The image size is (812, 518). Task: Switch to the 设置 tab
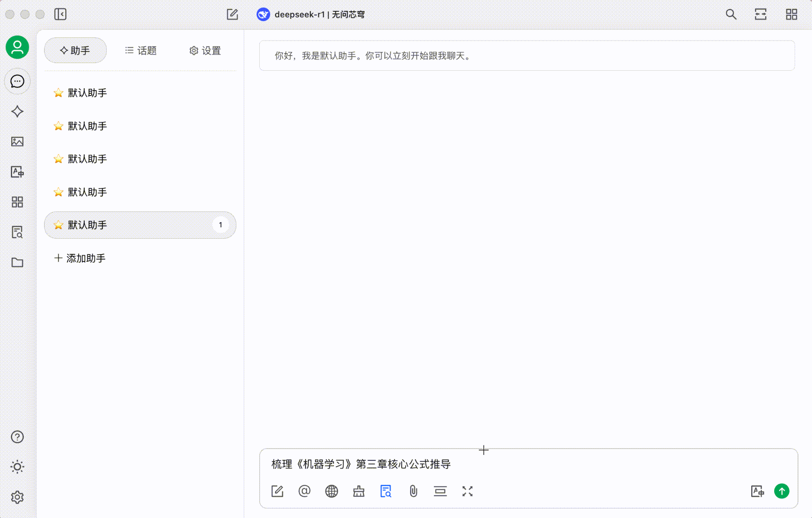(205, 50)
